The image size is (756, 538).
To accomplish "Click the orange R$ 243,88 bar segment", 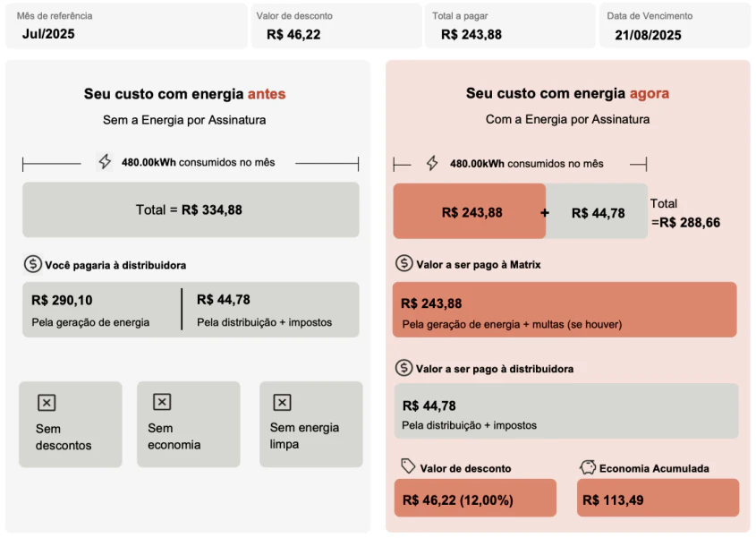I will (x=469, y=211).
